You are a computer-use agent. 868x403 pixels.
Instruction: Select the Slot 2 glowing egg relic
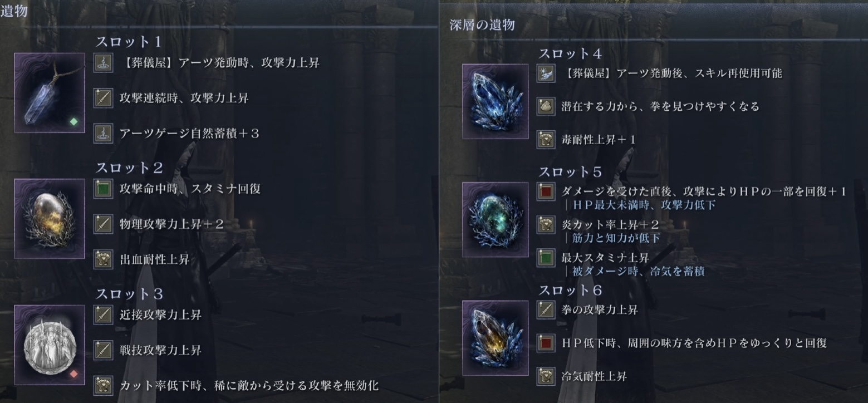[x=50, y=219]
